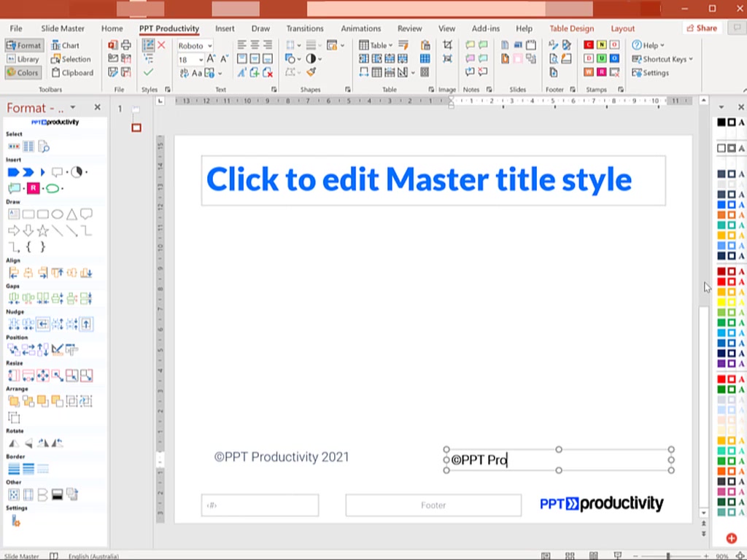
Task: Click the orange W stamp
Action: [589, 72]
